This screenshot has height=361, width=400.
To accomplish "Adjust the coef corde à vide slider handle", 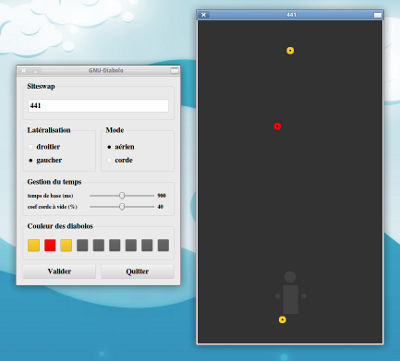I will [122, 207].
